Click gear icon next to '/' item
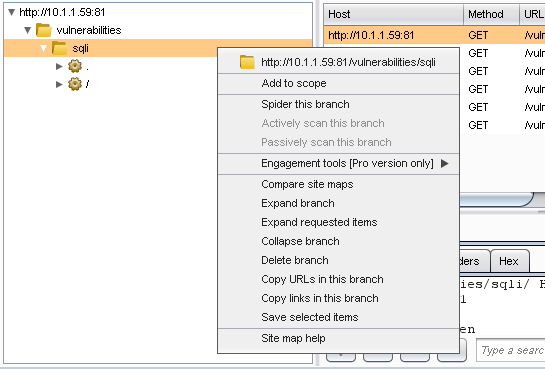 [75, 84]
